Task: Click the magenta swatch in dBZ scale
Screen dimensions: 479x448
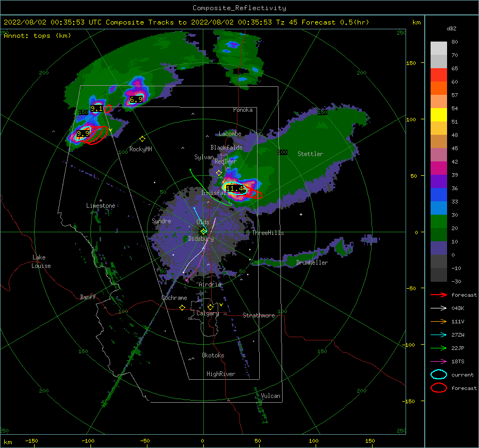Action: pyautogui.click(x=439, y=168)
